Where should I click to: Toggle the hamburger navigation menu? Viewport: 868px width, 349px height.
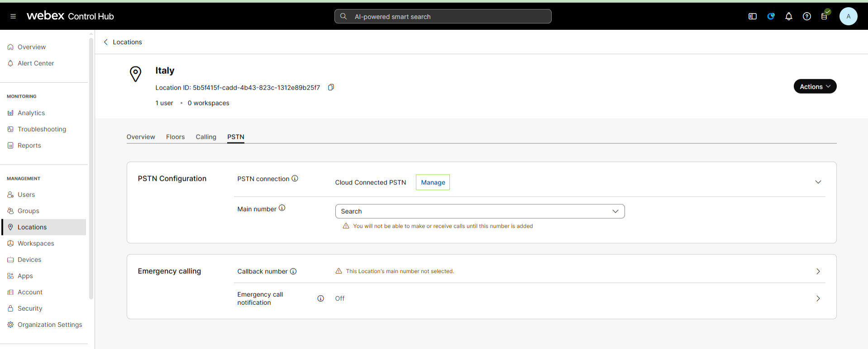[x=13, y=16]
